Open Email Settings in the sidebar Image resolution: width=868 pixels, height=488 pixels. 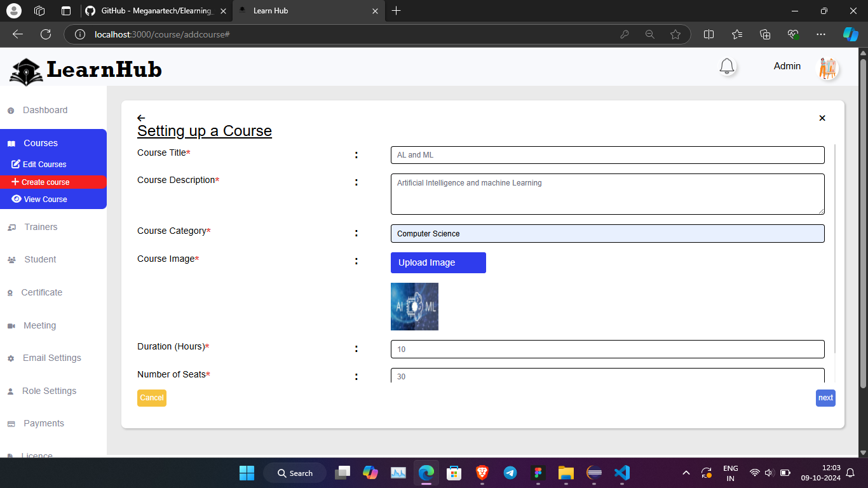pos(51,358)
